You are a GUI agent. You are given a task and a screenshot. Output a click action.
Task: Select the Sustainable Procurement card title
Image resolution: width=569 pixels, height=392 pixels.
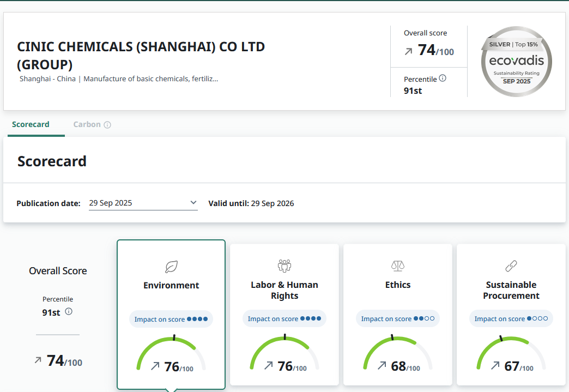tap(511, 290)
